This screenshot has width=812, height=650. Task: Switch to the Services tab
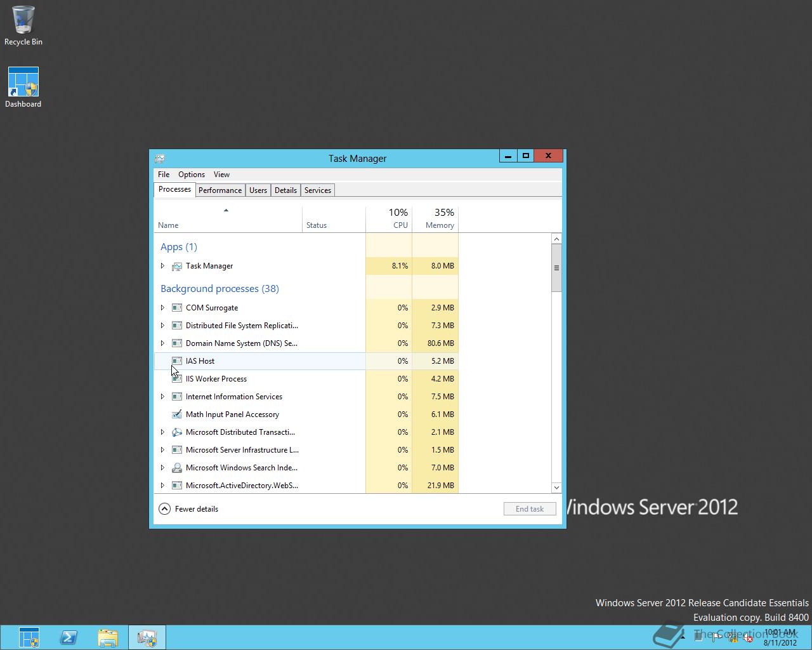[318, 190]
